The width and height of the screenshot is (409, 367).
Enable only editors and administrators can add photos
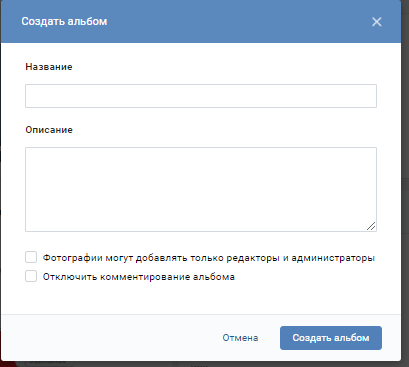point(31,257)
